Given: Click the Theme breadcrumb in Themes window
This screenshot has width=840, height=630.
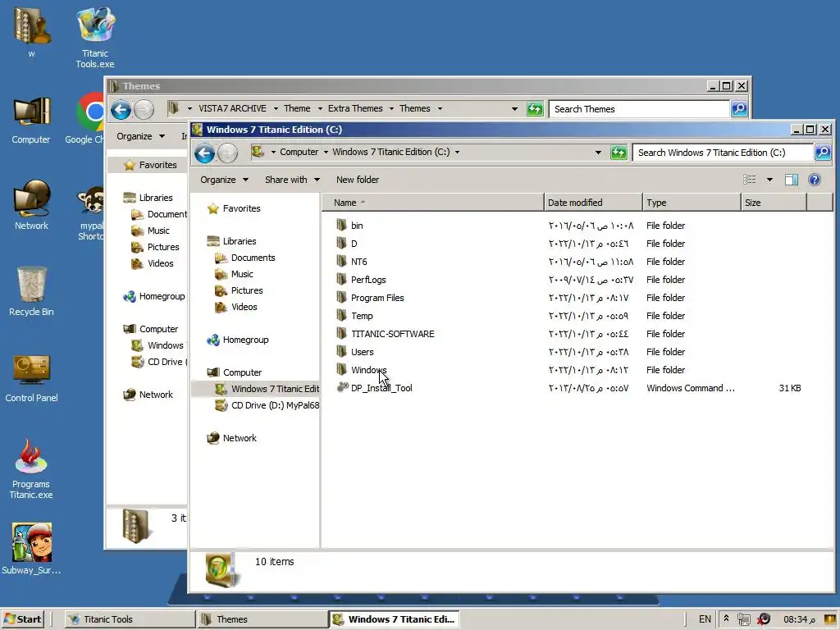Looking at the screenshot, I should [x=297, y=108].
